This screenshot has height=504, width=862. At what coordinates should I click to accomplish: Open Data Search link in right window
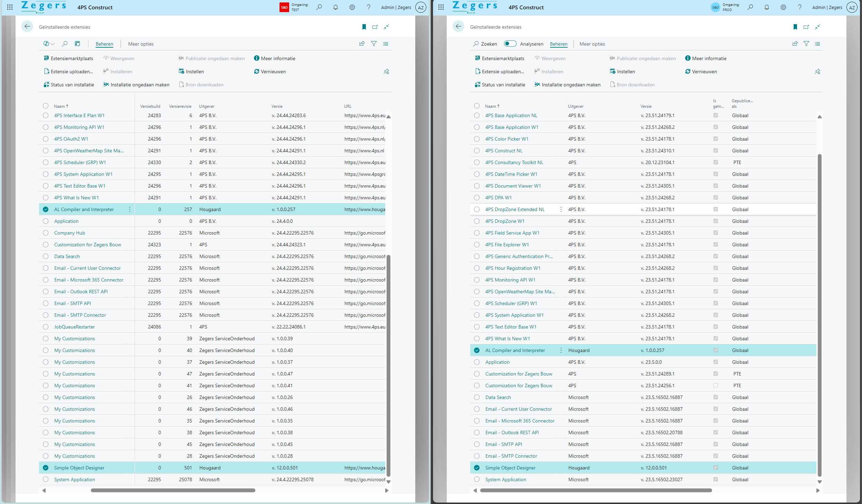point(498,397)
